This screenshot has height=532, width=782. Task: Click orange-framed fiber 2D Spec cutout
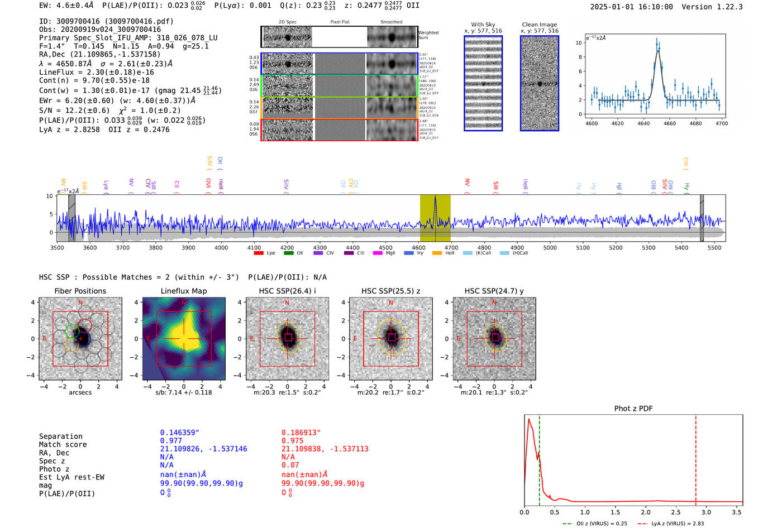pos(288,108)
